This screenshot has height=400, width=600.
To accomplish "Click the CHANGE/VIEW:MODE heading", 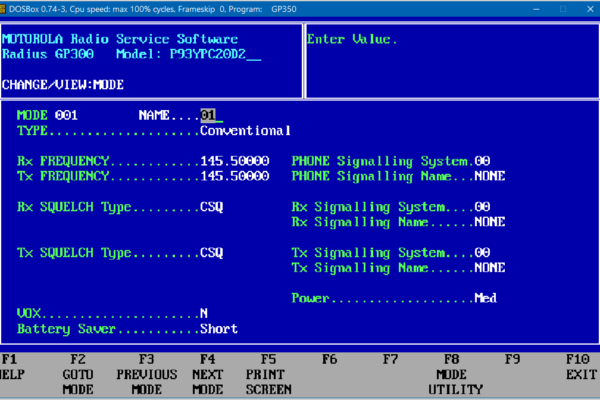I will point(63,85).
